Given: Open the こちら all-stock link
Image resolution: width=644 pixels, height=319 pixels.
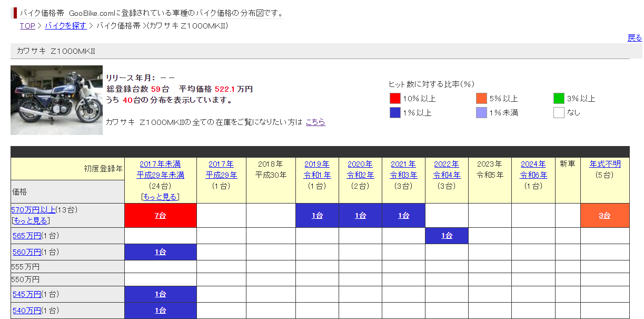Looking at the screenshot, I should click(315, 122).
